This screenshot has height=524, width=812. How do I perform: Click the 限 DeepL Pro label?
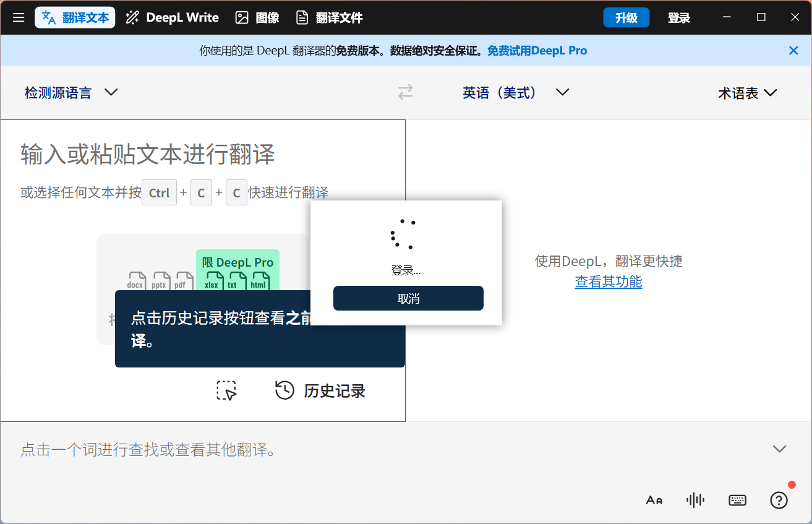pyautogui.click(x=237, y=262)
